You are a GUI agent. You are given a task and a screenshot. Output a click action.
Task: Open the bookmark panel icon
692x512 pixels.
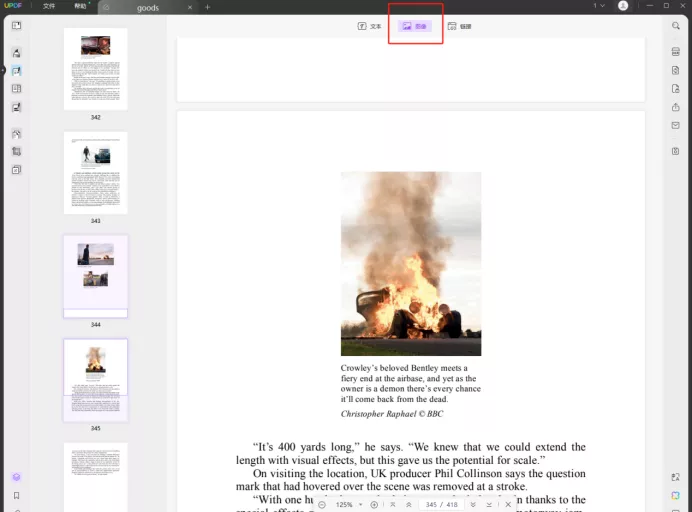(16, 495)
